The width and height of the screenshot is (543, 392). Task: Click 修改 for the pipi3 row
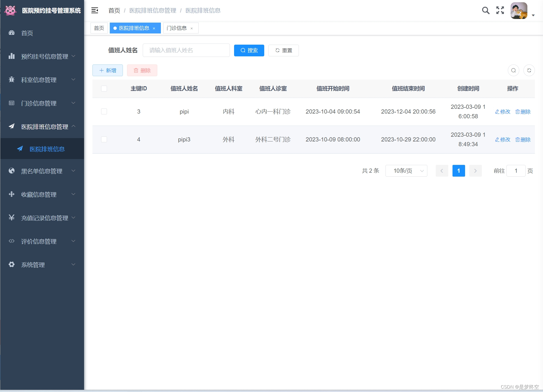(502, 140)
